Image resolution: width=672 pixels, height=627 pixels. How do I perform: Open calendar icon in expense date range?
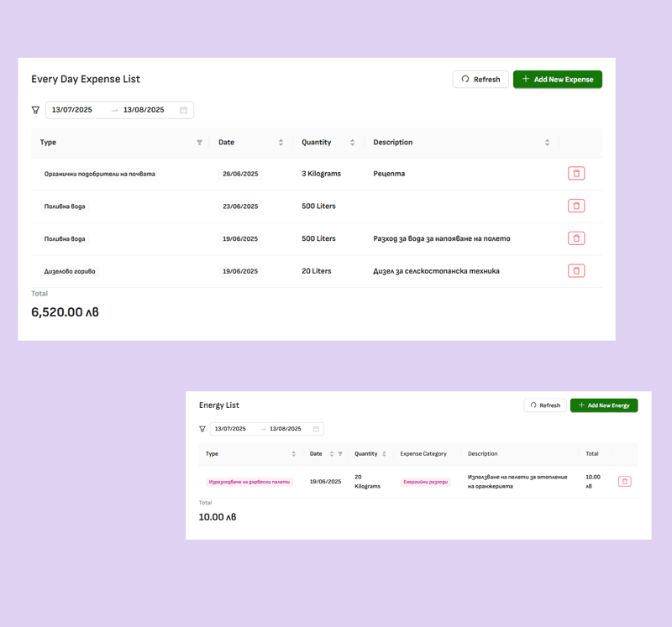(184, 110)
